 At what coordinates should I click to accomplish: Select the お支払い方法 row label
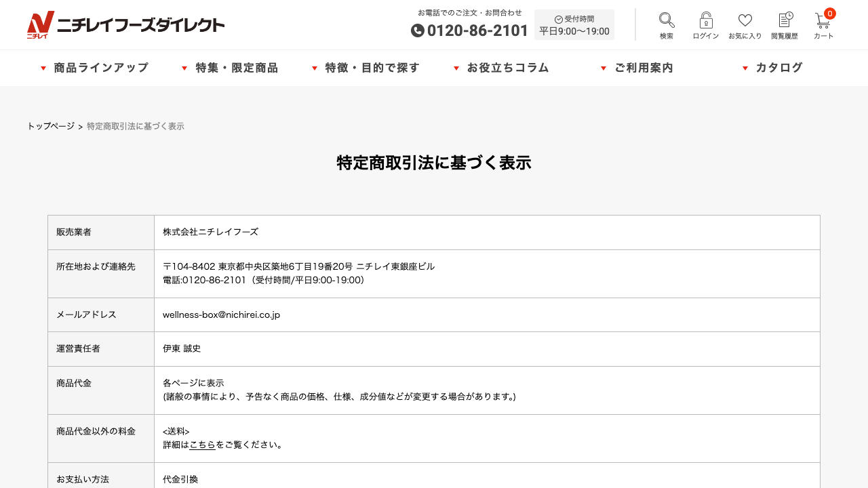pos(83,479)
